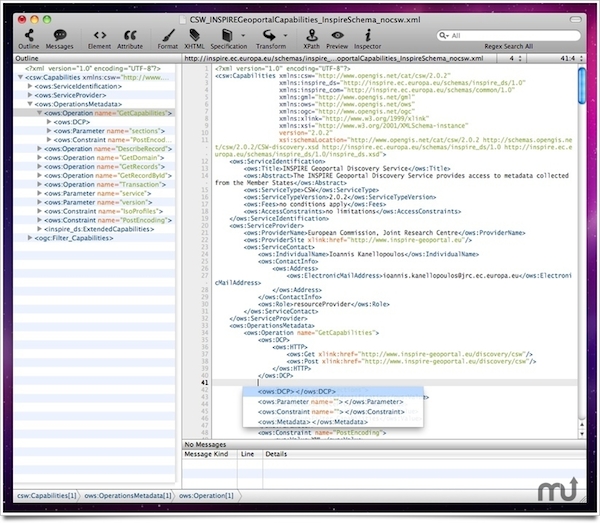Focus the Regex Search All field
The width and height of the screenshot is (600, 523).
click(509, 36)
